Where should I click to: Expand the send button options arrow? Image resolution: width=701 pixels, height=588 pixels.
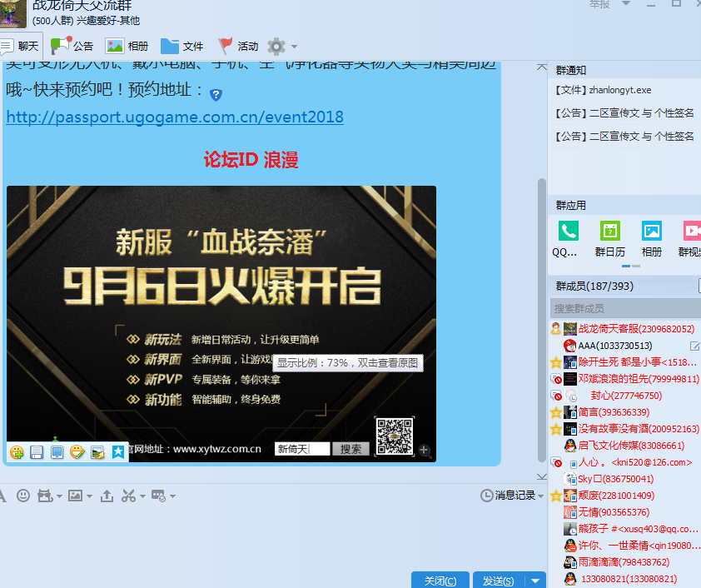[x=535, y=581]
